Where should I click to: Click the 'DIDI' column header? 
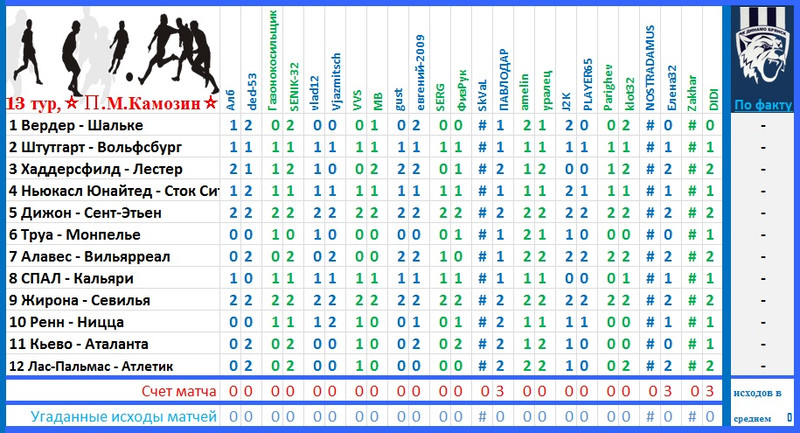(713, 99)
